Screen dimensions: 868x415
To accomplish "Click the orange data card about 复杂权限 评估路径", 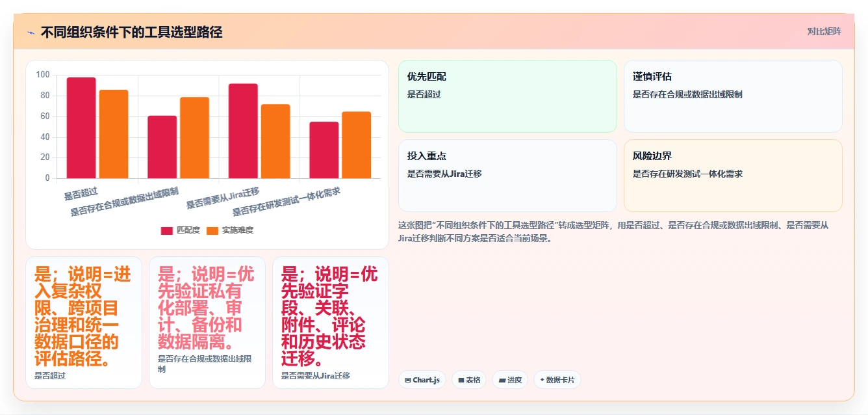I will tap(84, 323).
